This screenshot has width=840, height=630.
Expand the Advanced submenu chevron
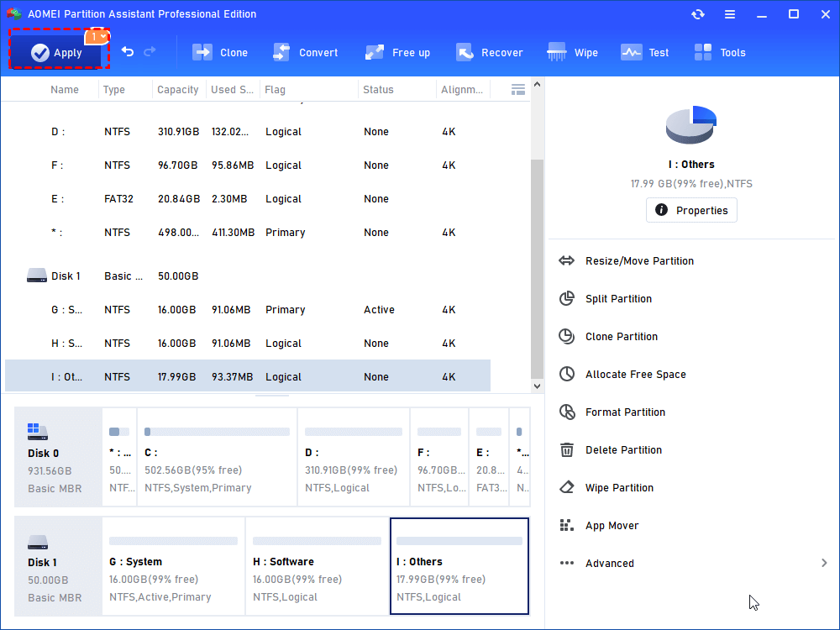point(824,563)
